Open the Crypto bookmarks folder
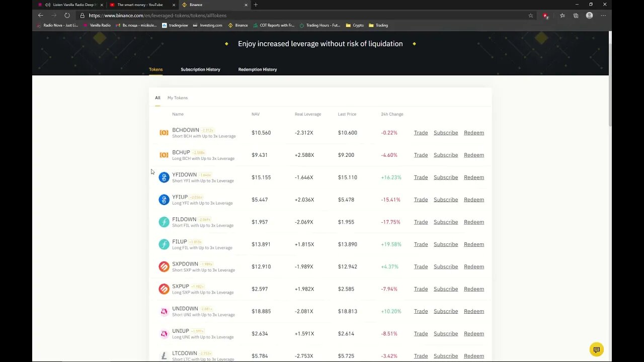644x362 pixels. pyautogui.click(x=355, y=25)
